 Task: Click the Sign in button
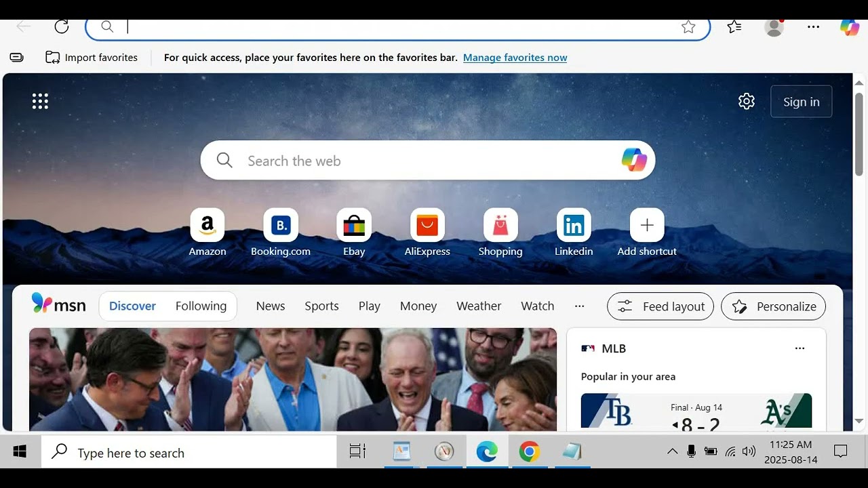click(x=802, y=102)
